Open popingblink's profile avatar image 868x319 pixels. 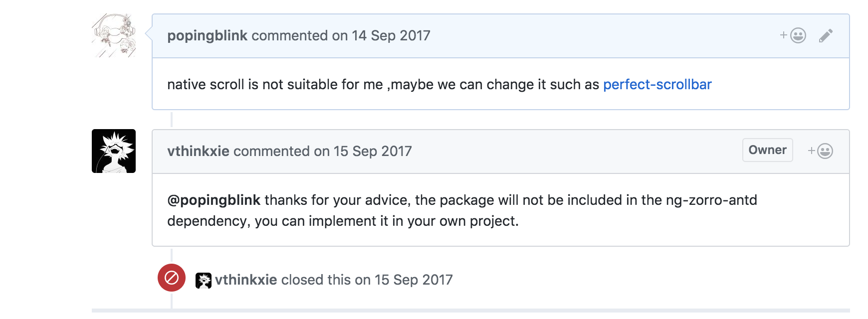pos(114,35)
